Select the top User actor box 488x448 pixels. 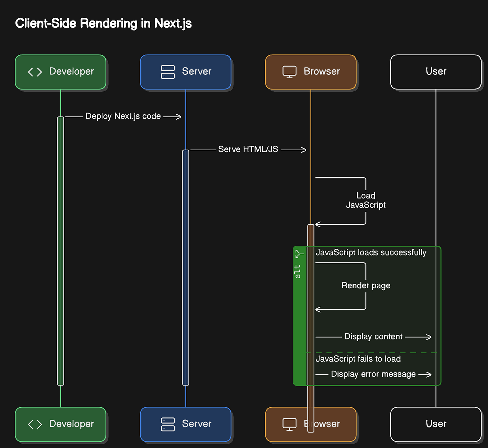[x=436, y=72]
